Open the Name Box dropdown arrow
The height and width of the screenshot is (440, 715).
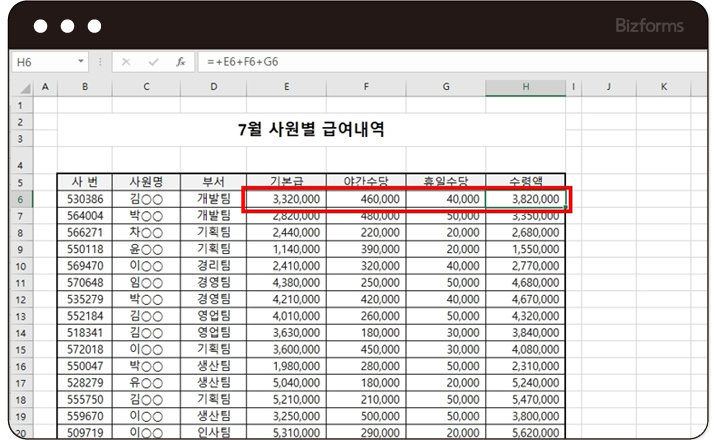81,62
